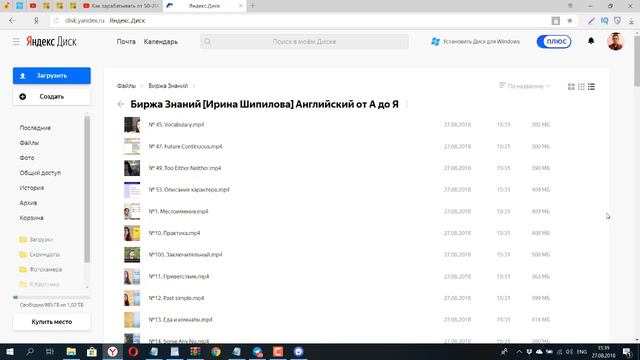
Task: Open Архив in the sidebar
Action: (x=28, y=203)
